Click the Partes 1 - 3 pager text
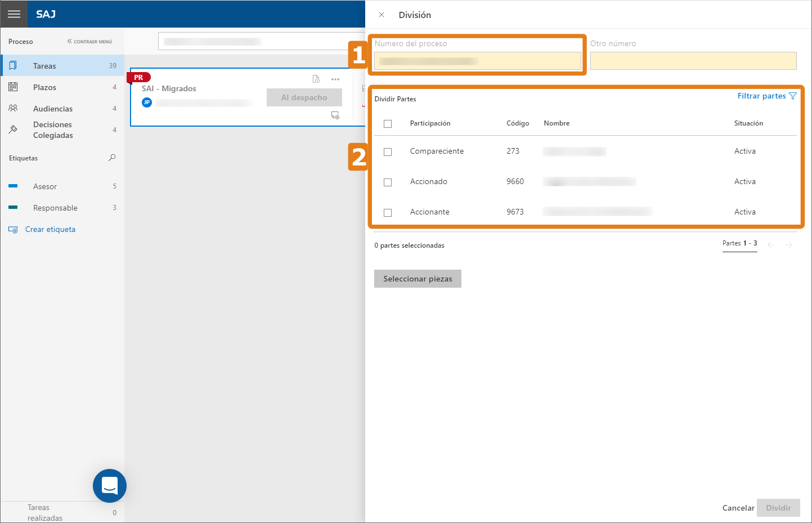The height and width of the screenshot is (523, 812). [x=739, y=243]
